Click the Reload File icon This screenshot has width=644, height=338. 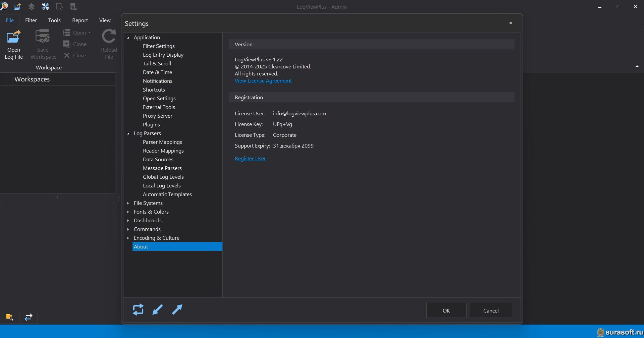click(109, 36)
